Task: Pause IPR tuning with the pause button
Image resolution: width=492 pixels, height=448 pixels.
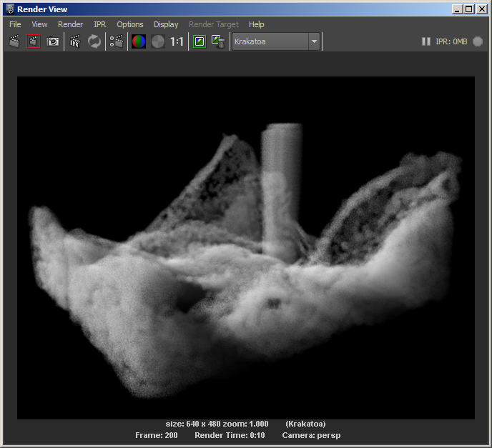Action: pos(425,41)
